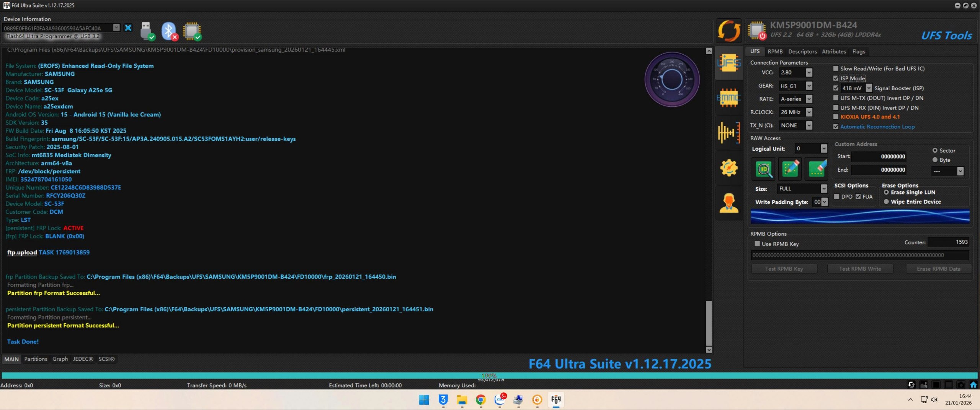Viewport: 980px width, 410px height.
Task: Click the log vertical scrollbar thumb
Action: coord(709,323)
